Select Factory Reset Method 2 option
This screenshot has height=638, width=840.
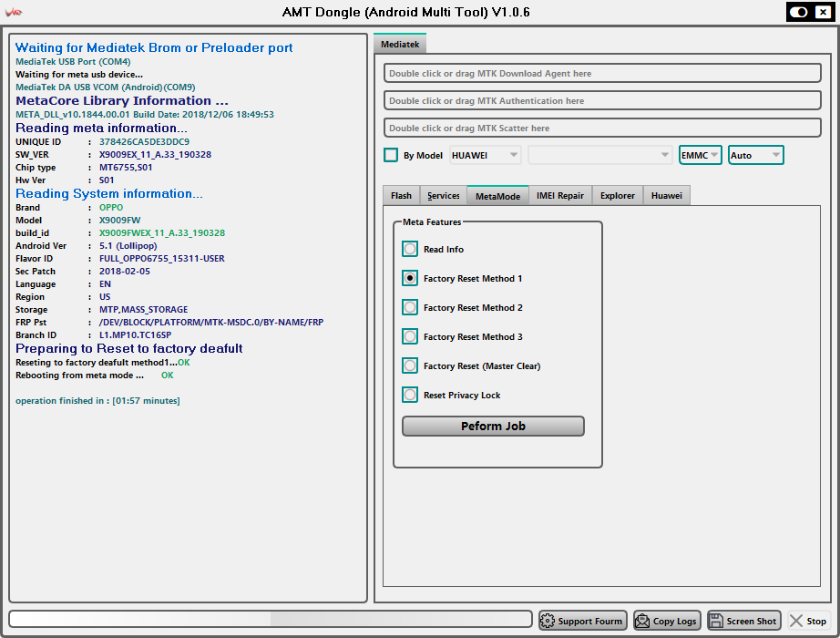(x=410, y=307)
